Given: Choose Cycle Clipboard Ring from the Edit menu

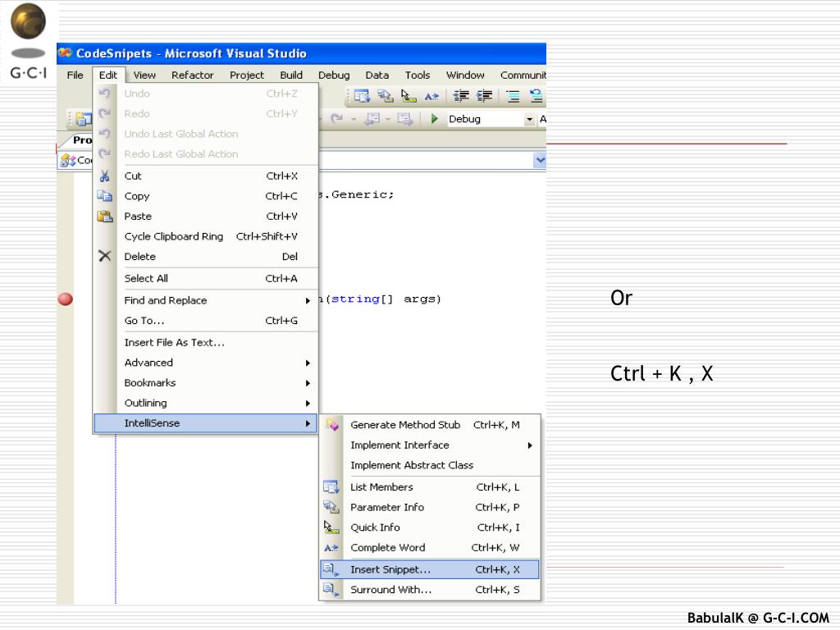Looking at the screenshot, I should (x=206, y=236).
